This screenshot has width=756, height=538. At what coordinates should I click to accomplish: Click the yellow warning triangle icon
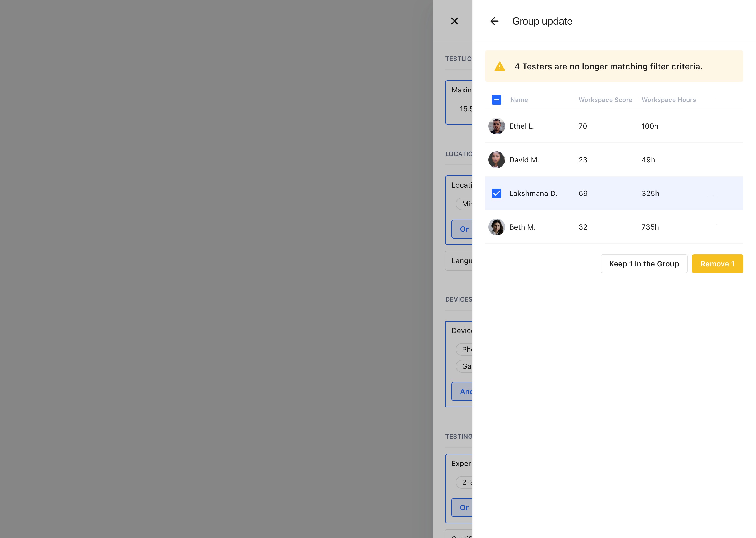pos(500,66)
